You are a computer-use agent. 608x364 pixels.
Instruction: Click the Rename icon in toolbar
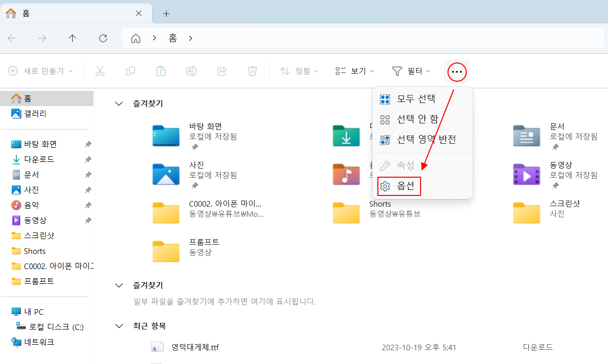click(191, 71)
